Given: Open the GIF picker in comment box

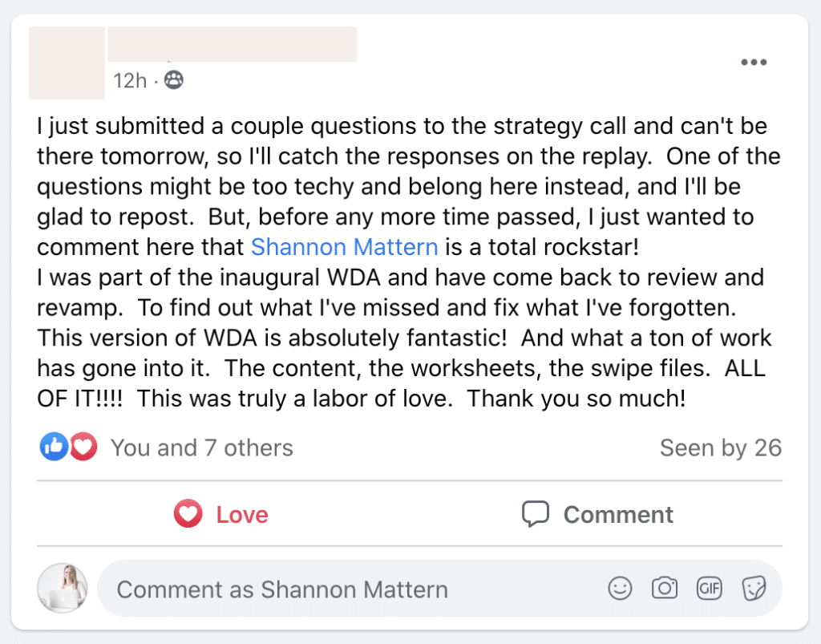Looking at the screenshot, I should 709,589.
